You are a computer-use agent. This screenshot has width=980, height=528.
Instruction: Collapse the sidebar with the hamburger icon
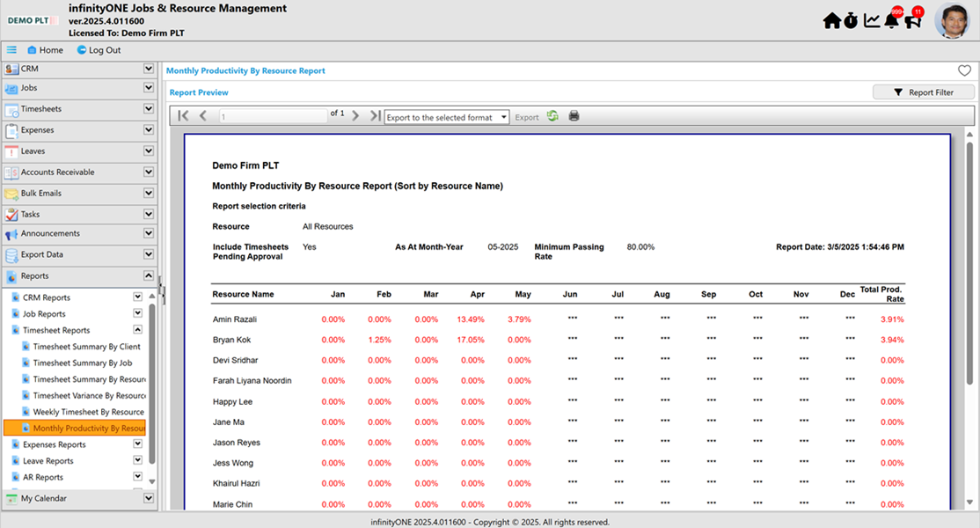coord(11,49)
